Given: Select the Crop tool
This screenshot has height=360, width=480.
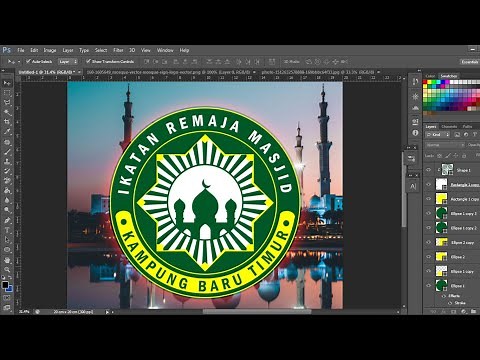Looking at the screenshot, I should pos(7,122).
